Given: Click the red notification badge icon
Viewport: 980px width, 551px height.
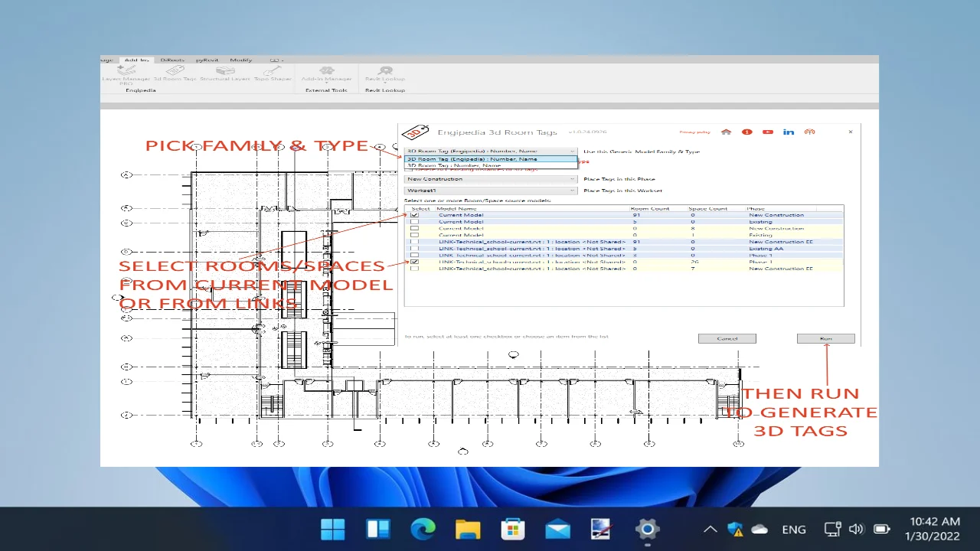Looking at the screenshot, I should (x=746, y=132).
